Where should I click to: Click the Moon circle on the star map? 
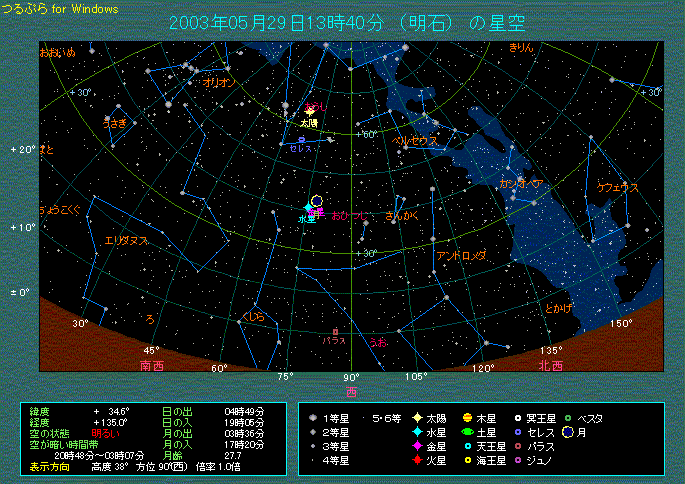pyautogui.click(x=317, y=201)
